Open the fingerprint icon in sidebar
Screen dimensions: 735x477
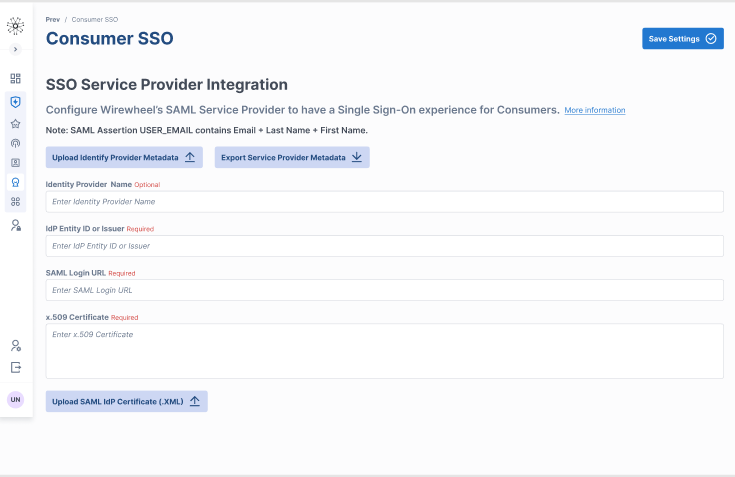15,143
